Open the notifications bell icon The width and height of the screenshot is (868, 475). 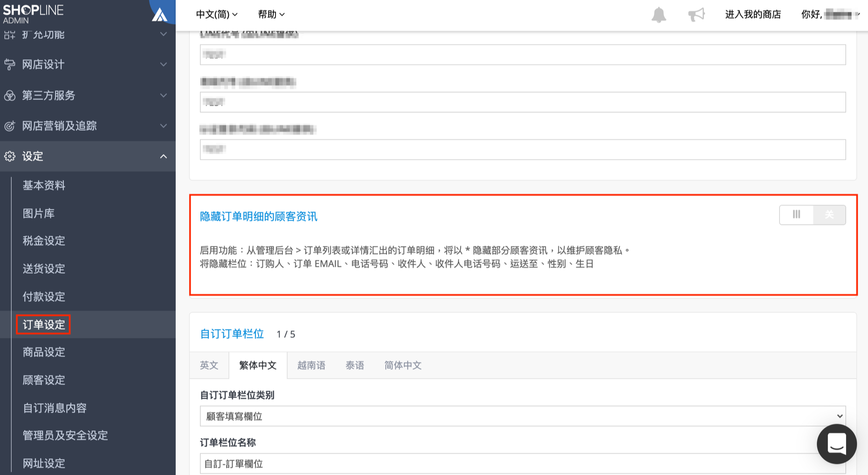tap(659, 14)
